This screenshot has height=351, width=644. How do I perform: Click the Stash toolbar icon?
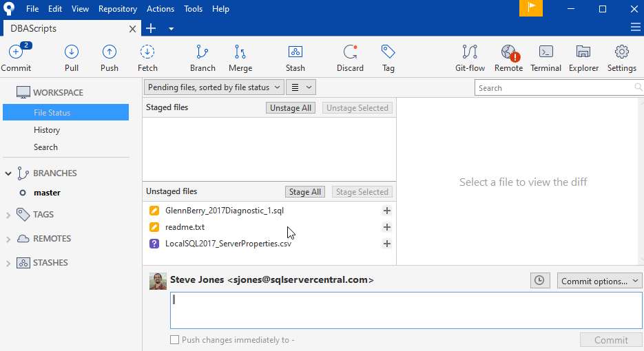295,52
